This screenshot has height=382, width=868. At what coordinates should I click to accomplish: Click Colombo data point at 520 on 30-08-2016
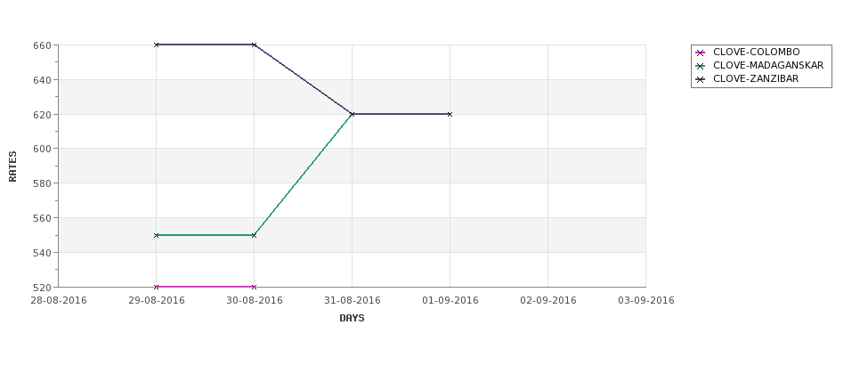pos(254,287)
